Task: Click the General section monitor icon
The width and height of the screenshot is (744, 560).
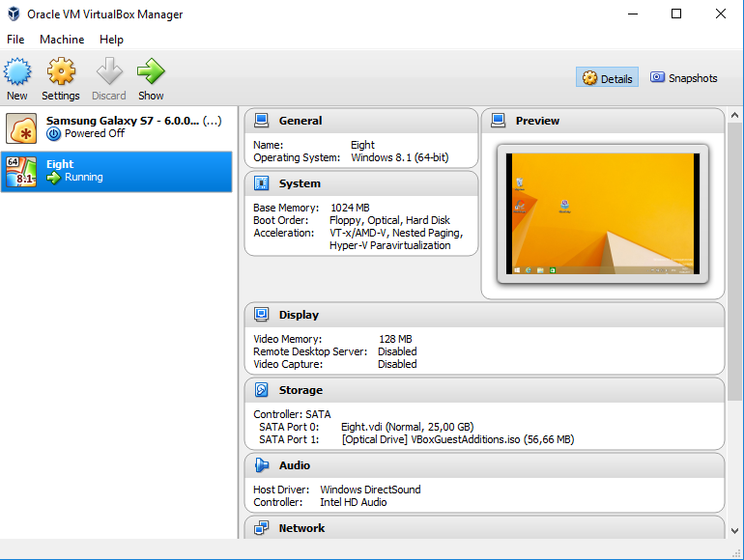Action: tap(262, 121)
